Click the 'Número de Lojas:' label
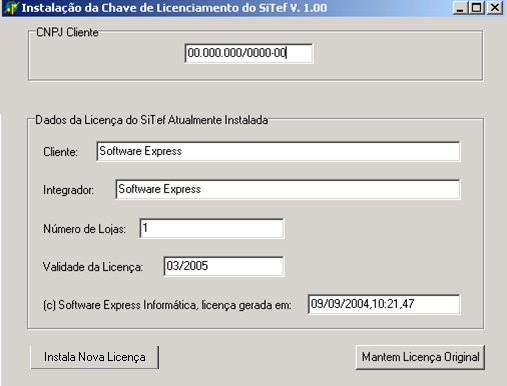507x386 pixels. [85, 229]
